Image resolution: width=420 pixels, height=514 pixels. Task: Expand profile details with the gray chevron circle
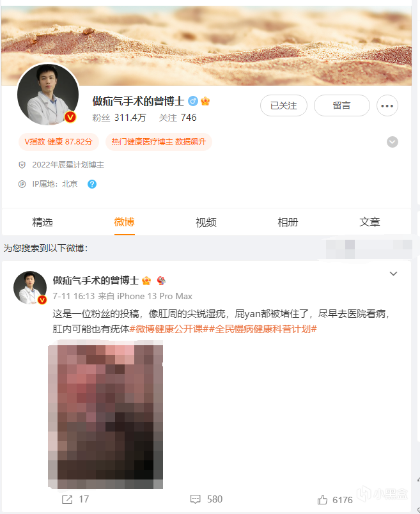tap(393, 142)
